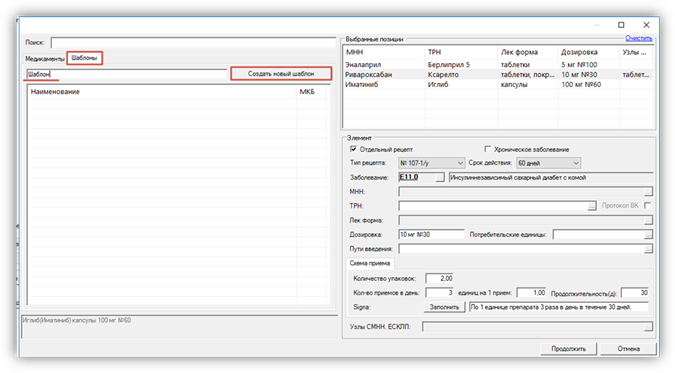Click the МКБ column header
Viewport: 675px width, 373px height.
coord(311,92)
